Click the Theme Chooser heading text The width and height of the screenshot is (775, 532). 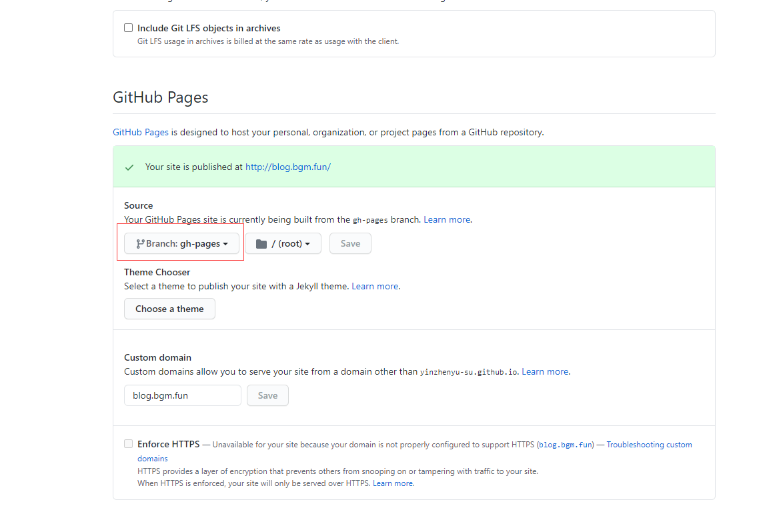click(157, 272)
